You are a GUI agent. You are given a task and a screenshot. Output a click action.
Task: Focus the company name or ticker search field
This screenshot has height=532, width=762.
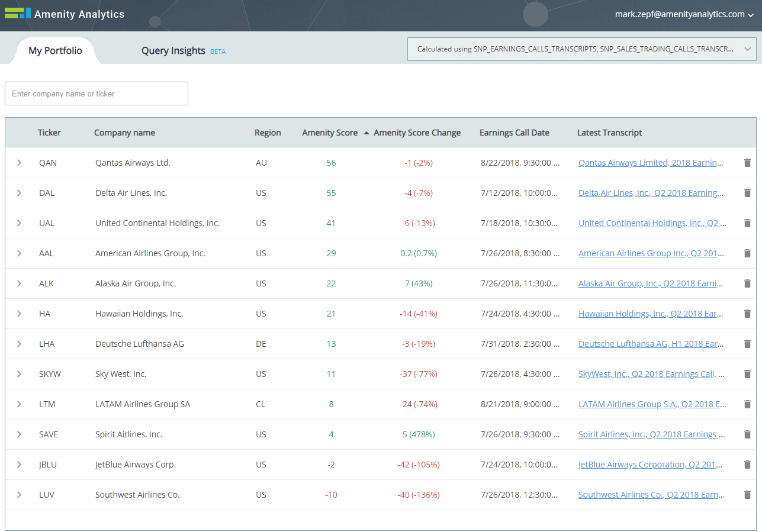coord(97,93)
